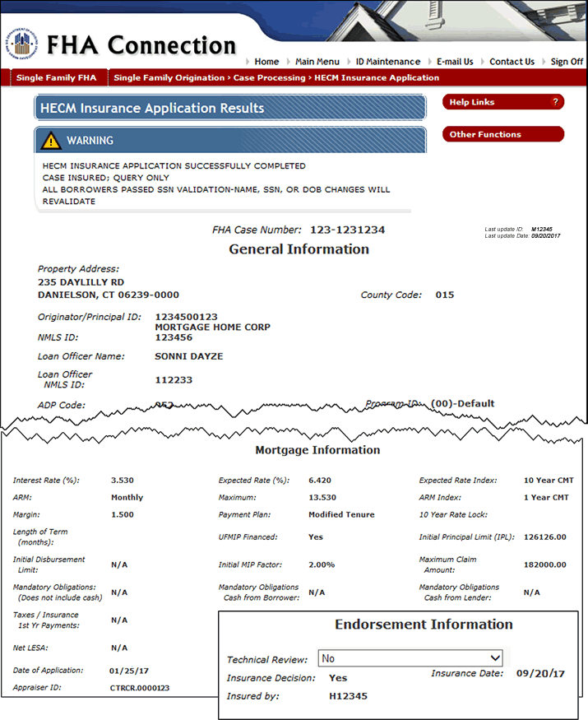588x720 pixels.
Task: Click the FHA Connection title
Action: tap(141, 45)
